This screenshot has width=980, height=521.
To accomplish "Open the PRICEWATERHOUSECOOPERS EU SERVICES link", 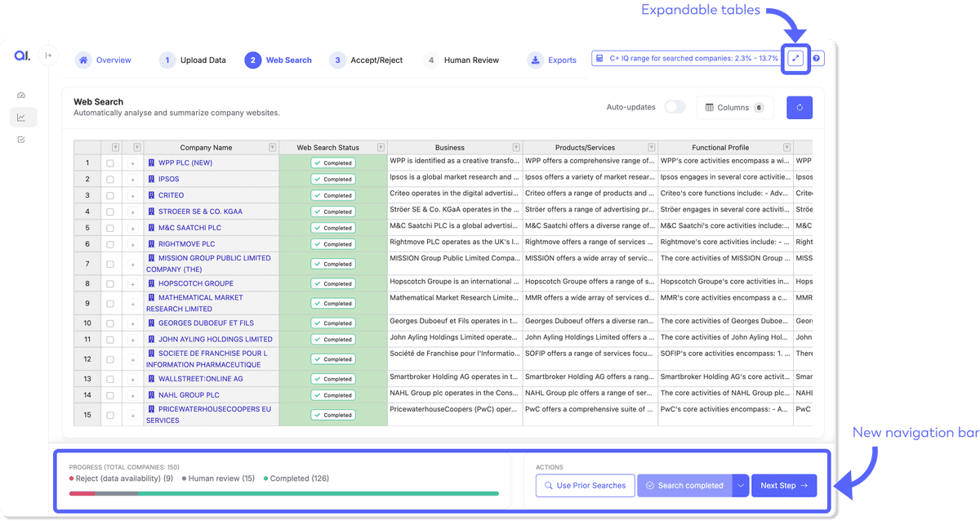I will click(x=208, y=415).
